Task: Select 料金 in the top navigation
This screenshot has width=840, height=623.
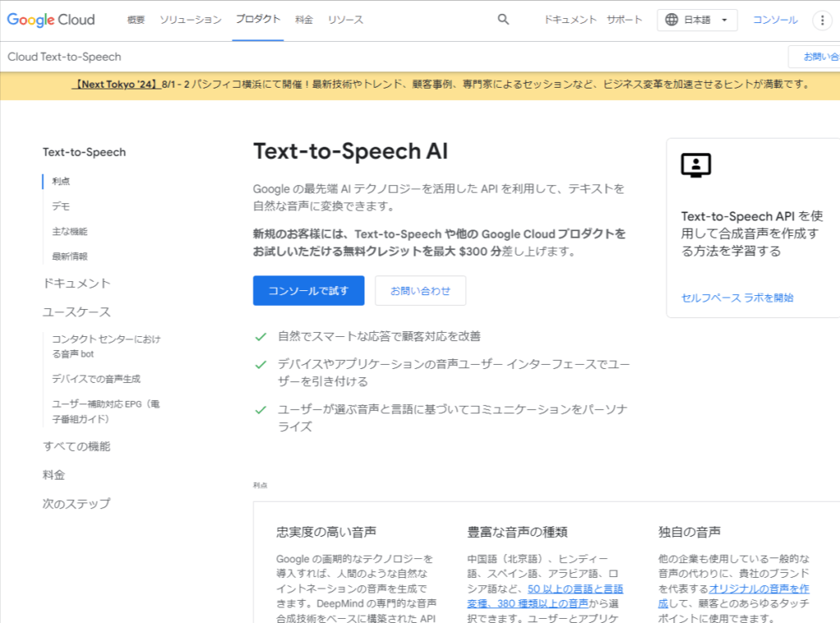Action: tap(304, 20)
